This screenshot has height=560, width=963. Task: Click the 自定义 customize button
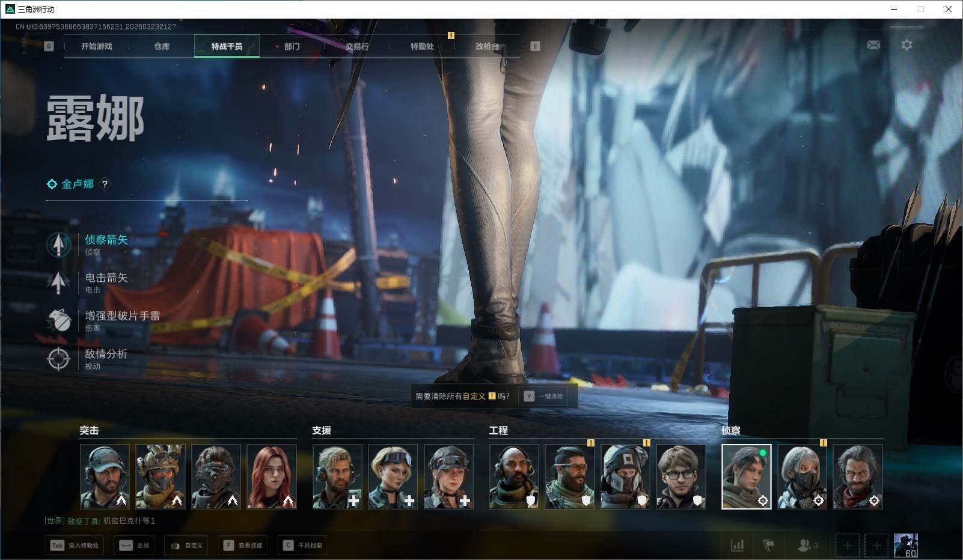(x=186, y=546)
